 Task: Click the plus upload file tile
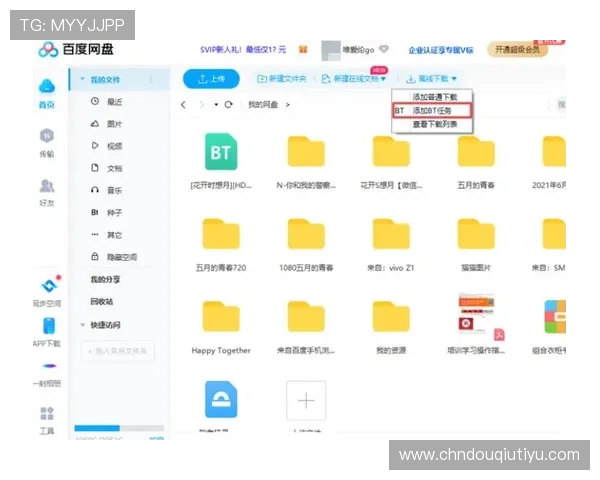[306, 400]
